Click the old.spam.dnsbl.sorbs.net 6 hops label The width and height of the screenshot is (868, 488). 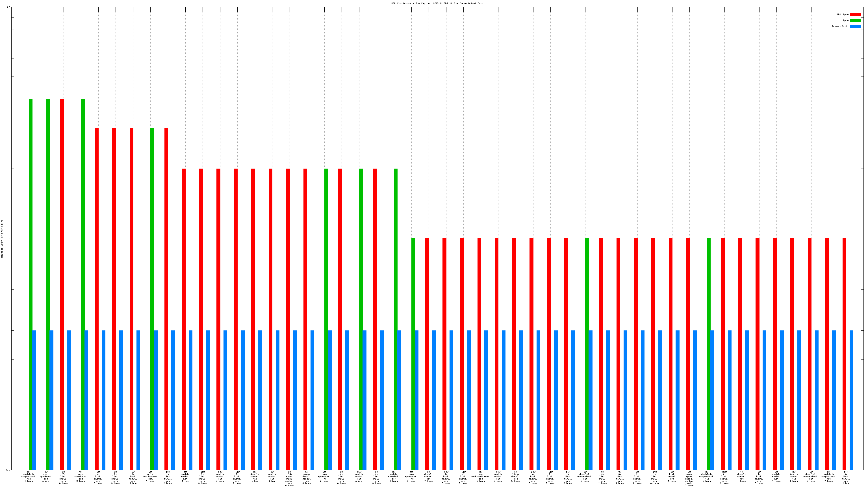pyautogui.click(x=289, y=478)
